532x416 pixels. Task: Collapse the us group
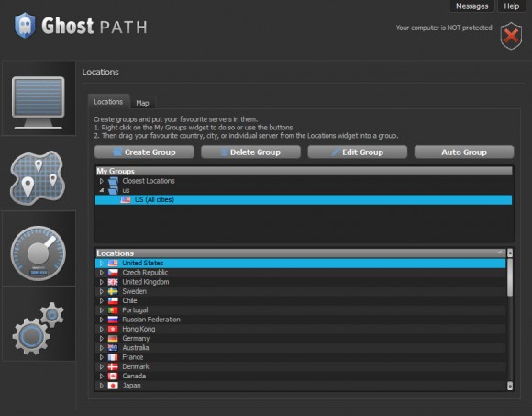102,190
